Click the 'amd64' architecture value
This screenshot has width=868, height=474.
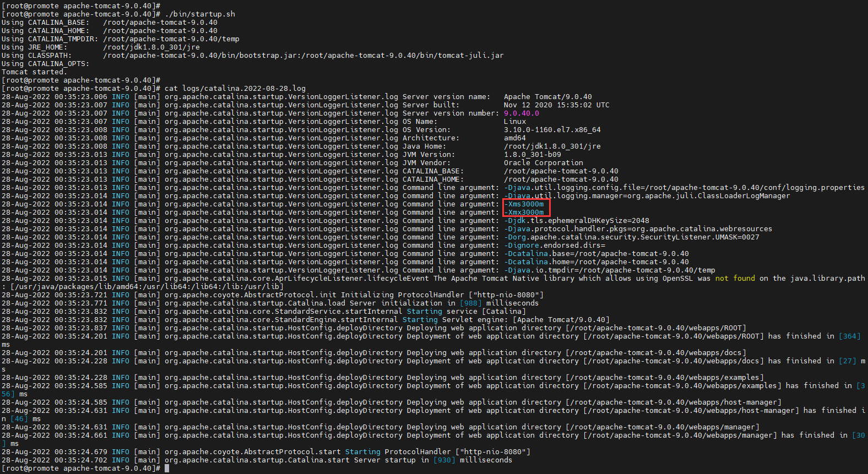[515, 138]
